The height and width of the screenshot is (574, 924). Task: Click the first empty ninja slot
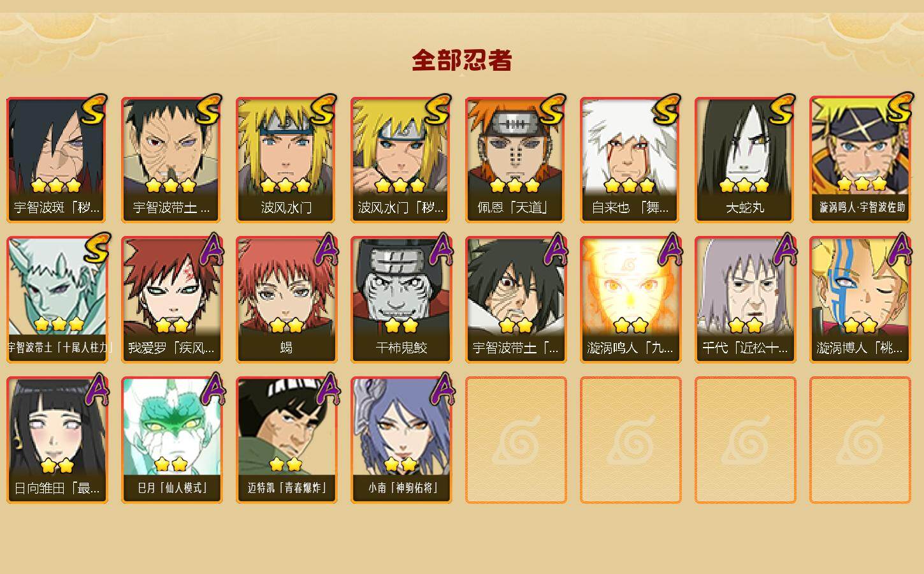tap(516, 440)
